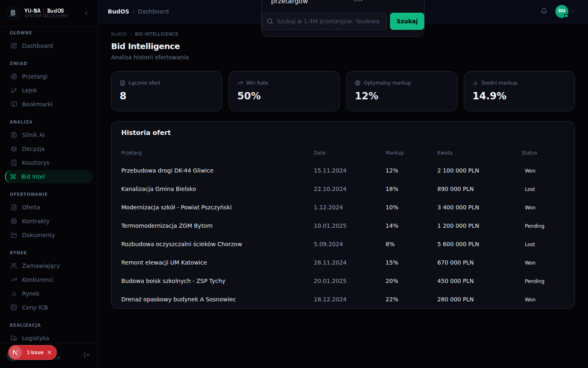This screenshot has width=588, height=368.
Task: Click the BudOS logo icon in sidebar header
Action: click(13, 13)
